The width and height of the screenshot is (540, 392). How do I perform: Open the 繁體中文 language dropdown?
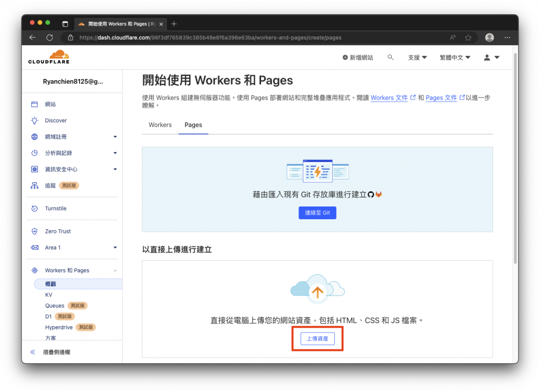(455, 57)
